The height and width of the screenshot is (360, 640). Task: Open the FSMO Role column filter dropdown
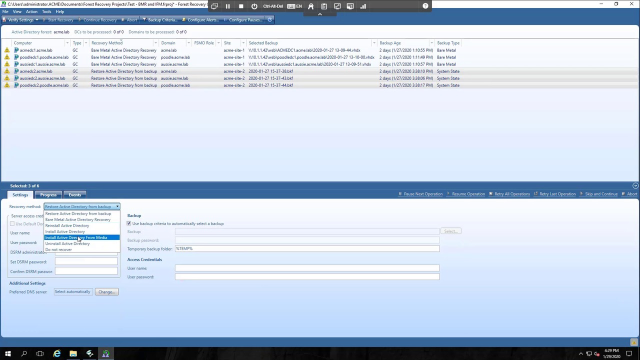219,43
